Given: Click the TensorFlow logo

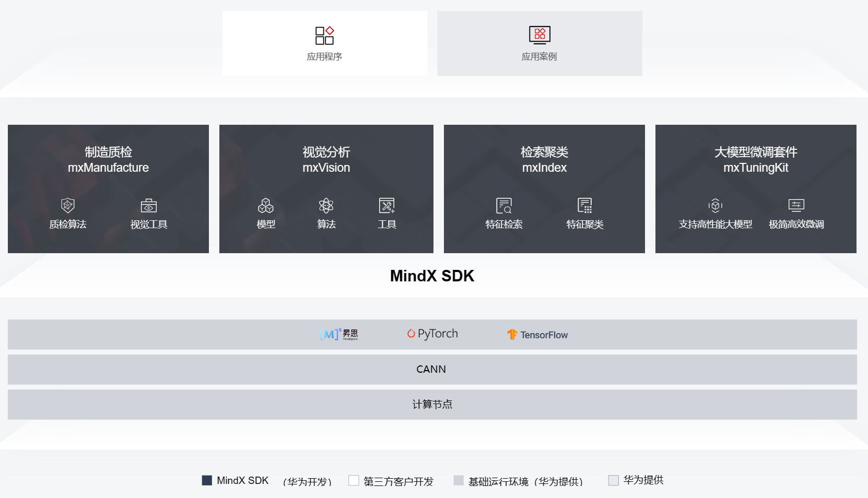Looking at the screenshot, I should coord(537,335).
